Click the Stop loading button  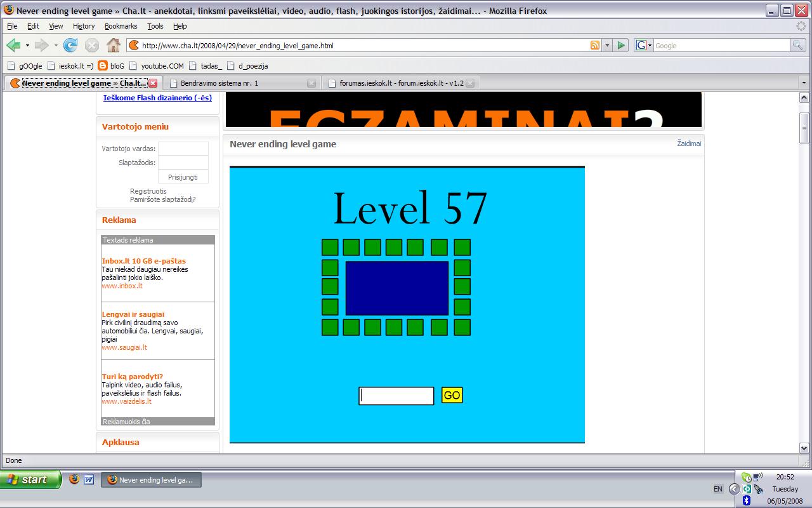[x=92, y=45]
